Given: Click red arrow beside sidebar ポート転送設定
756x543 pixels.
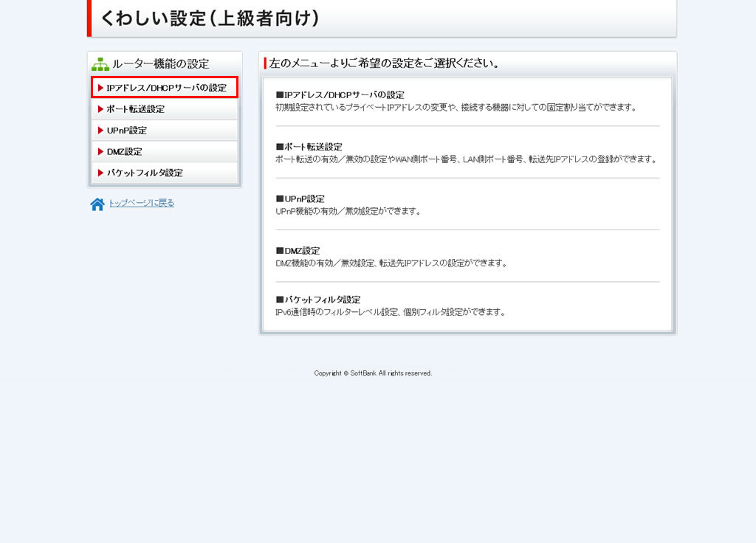Looking at the screenshot, I should [x=101, y=109].
